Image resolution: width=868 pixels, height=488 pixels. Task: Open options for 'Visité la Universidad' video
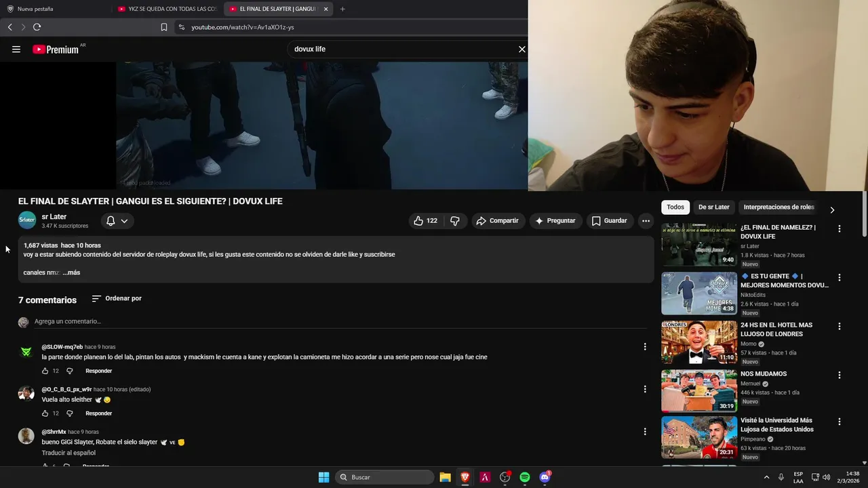839,422
